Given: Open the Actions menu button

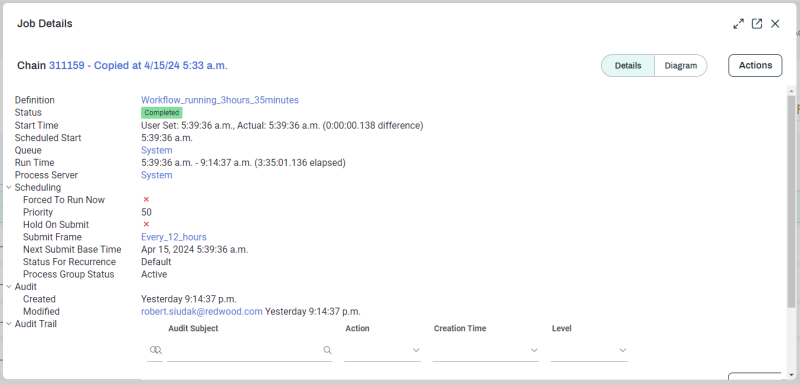Looking at the screenshot, I should point(755,65).
